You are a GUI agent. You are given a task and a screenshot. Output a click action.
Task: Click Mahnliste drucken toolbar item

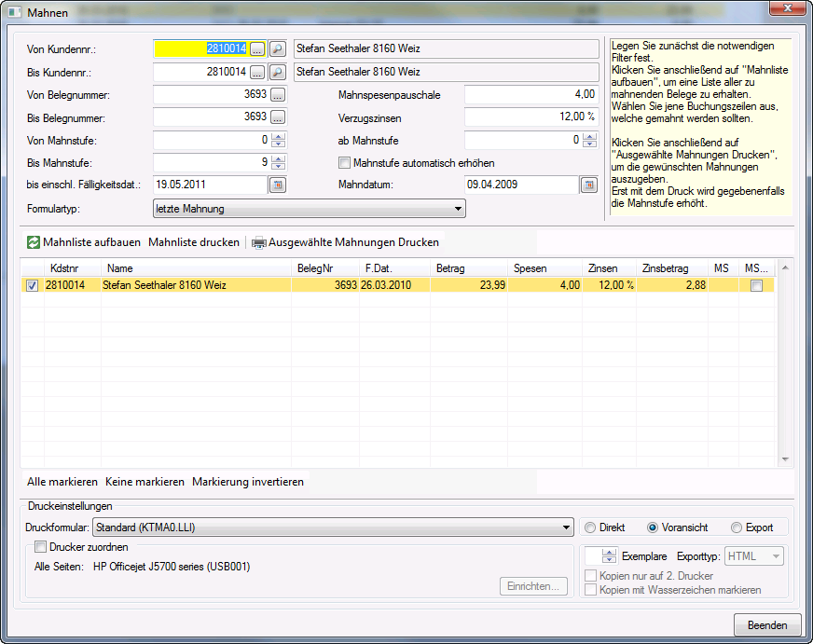pos(194,242)
